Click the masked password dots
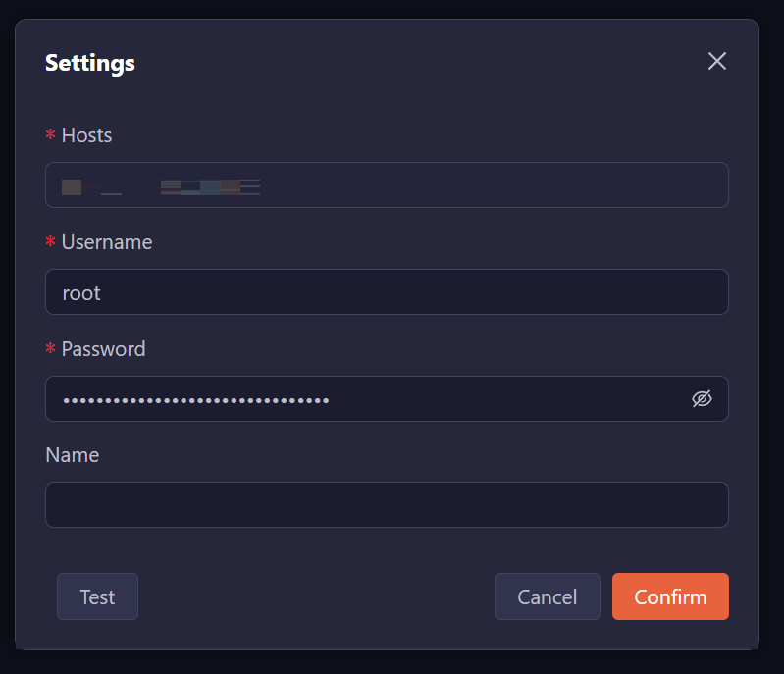 (x=196, y=400)
